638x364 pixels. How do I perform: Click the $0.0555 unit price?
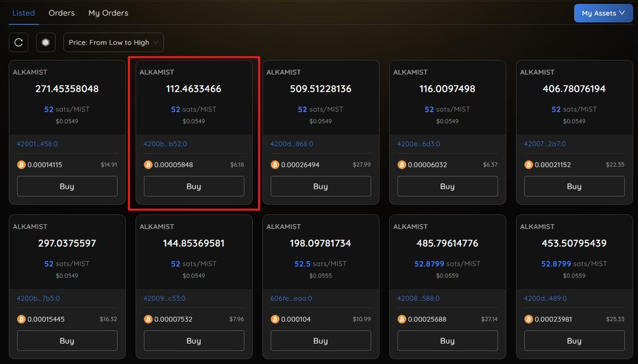pyautogui.click(x=321, y=275)
